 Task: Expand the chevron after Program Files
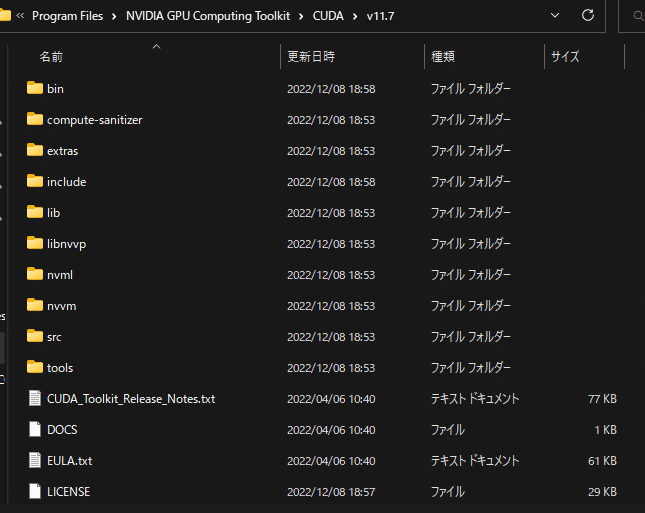coord(114,16)
